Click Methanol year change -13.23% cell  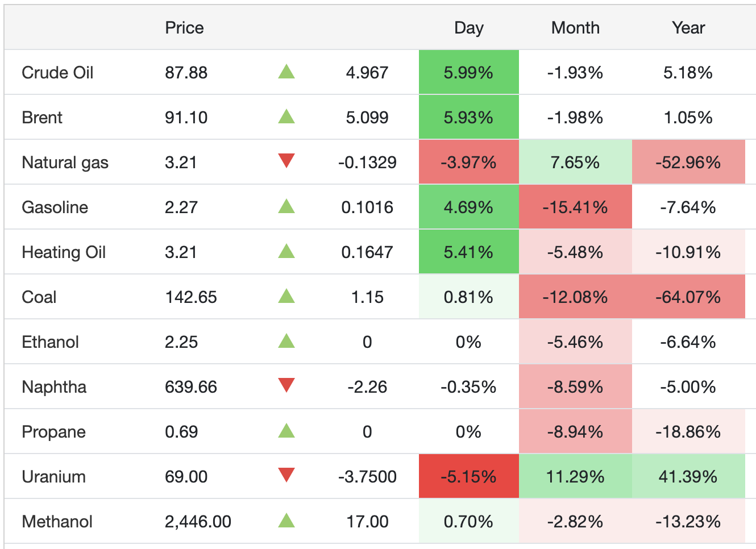(x=688, y=521)
